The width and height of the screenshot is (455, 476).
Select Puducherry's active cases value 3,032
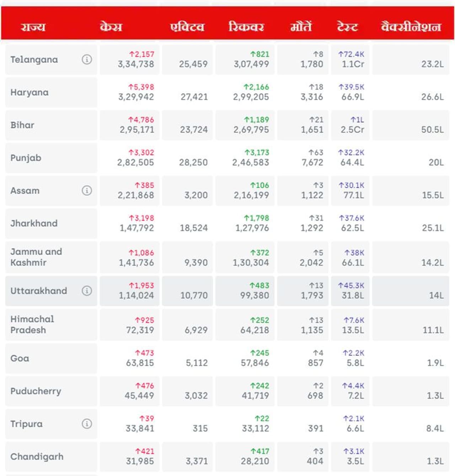[196, 396]
